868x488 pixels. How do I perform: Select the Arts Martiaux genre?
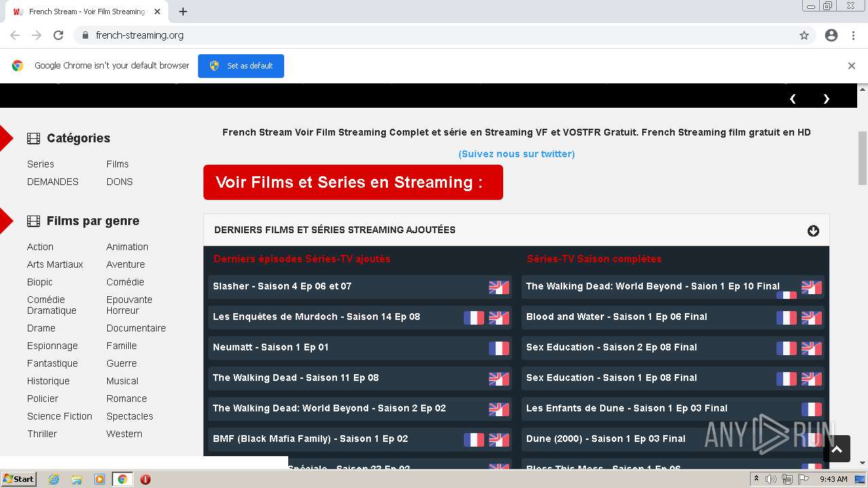coord(55,264)
